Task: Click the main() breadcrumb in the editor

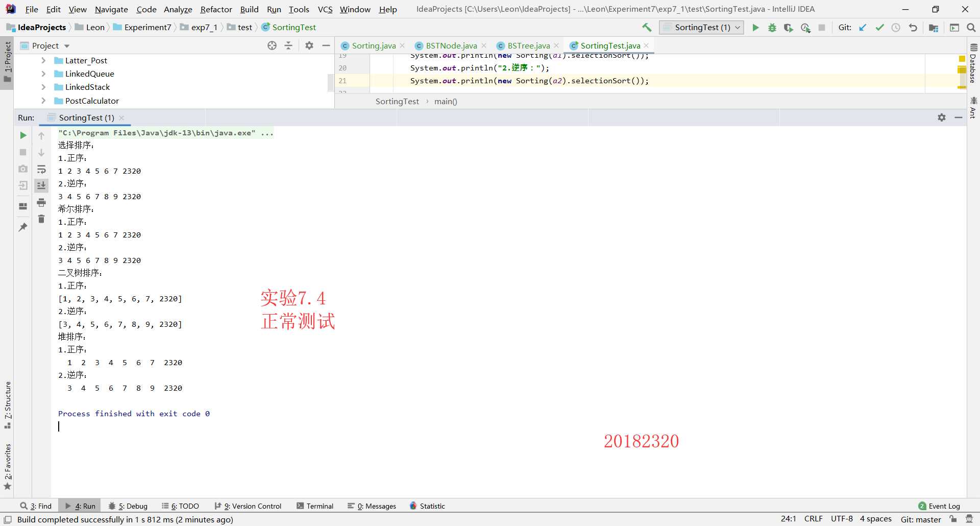Action: click(446, 101)
